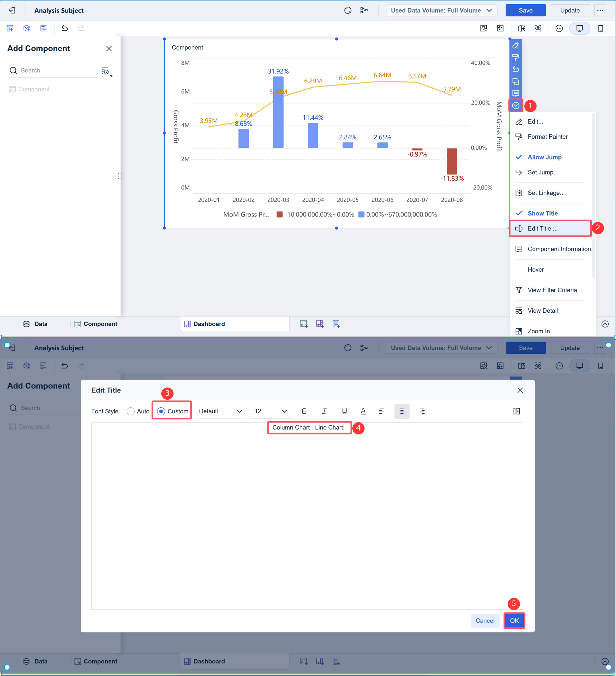Open the font color picker in Edit Title
Screen dimensions: 616x676
point(363,411)
